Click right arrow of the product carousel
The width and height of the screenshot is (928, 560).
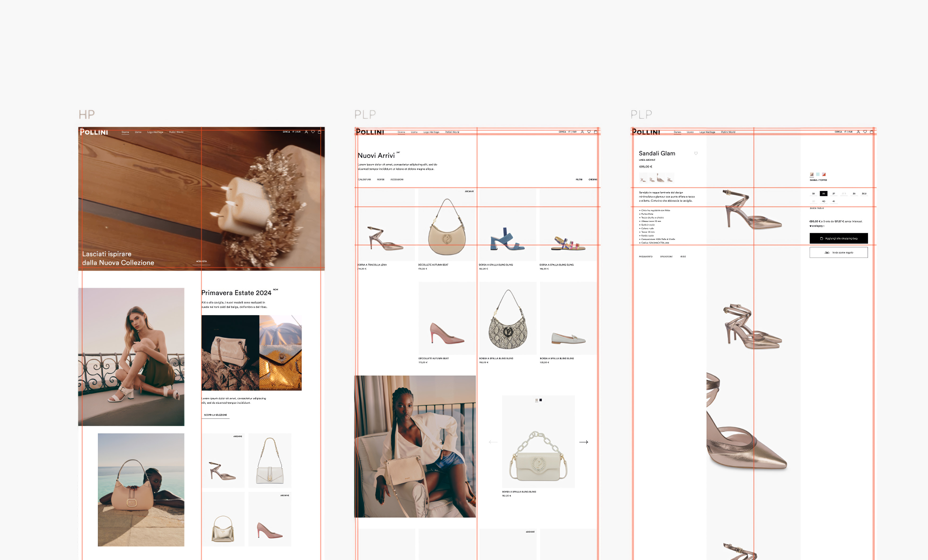[583, 442]
